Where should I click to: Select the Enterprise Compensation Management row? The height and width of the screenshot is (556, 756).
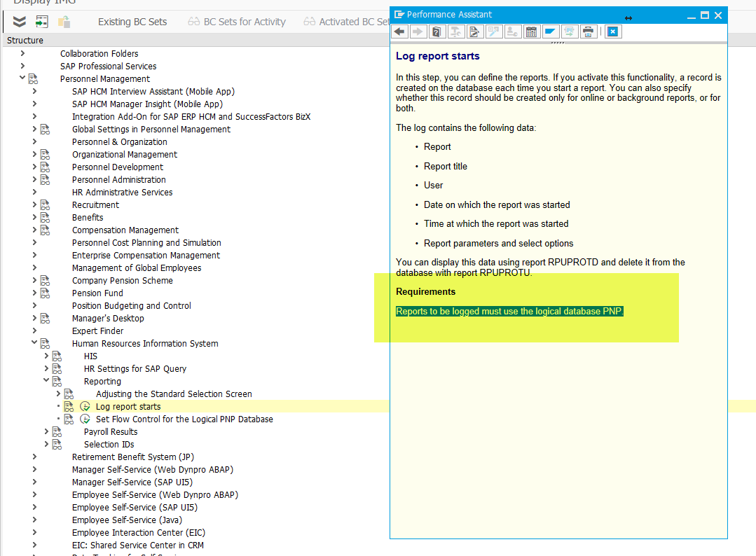pos(146,256)
